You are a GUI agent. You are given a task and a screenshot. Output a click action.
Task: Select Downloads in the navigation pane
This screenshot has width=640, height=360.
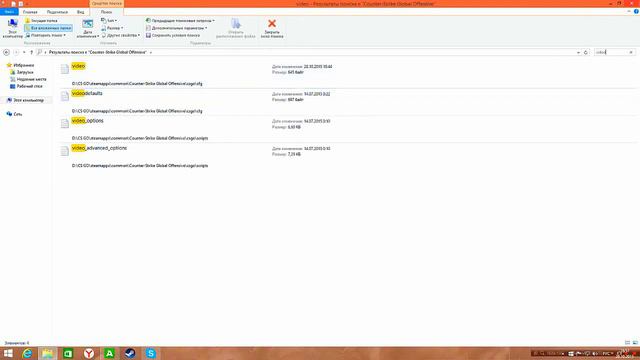22,72
